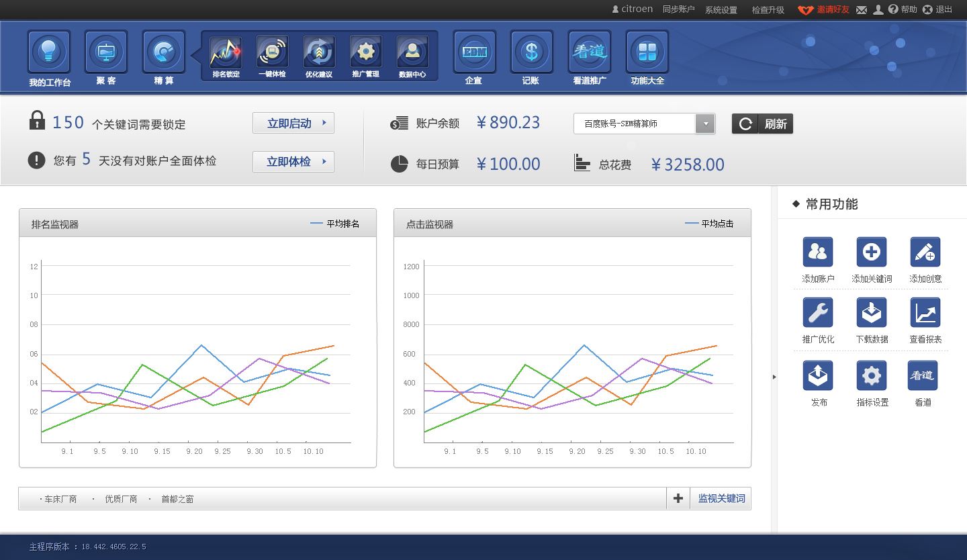Image resolution: width=967 pixels, height=560 pixels.
Task: Open the 企宣 EDM module icon
Action: tap(475, 52)
